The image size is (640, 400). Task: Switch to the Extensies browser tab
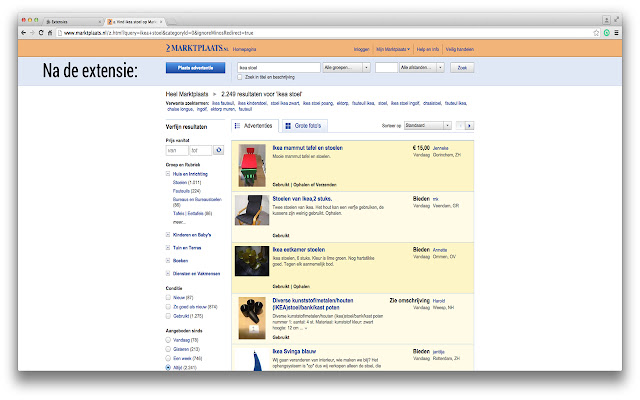[x=71, y=22]
